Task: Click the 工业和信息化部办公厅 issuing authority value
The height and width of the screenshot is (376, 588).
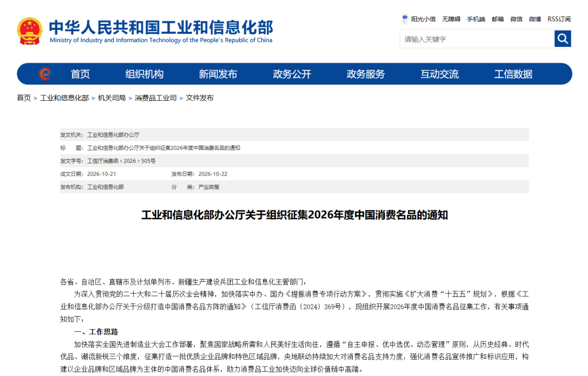Action: [x=113, y=135]
